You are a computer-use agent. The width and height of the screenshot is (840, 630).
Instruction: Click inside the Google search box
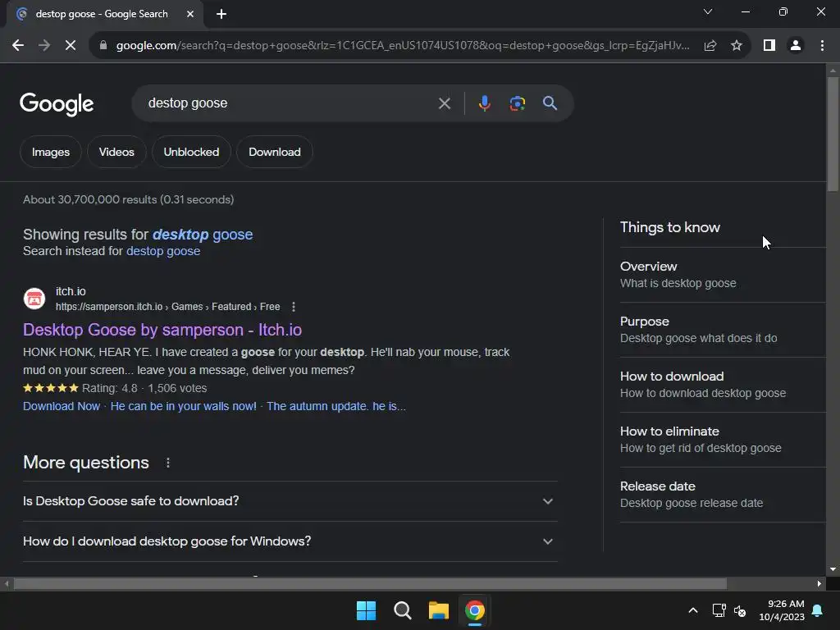pos(290,103)
